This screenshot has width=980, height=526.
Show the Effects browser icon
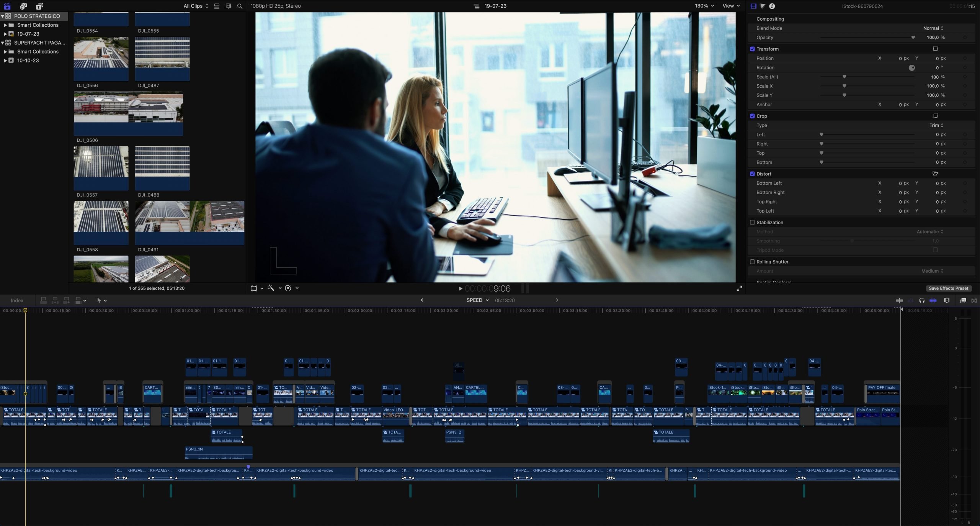963,300
